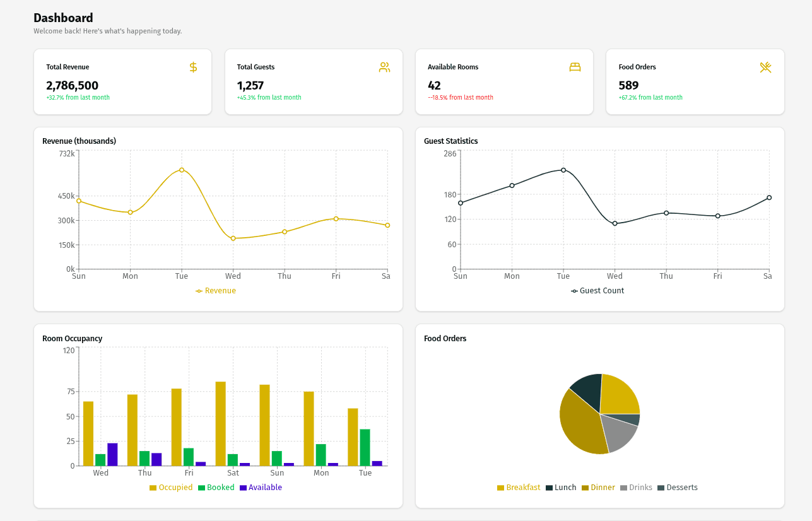
Task: Click the dollar icon on Total Revenue card
Action: pyautogui.click(x=193, y=67)
